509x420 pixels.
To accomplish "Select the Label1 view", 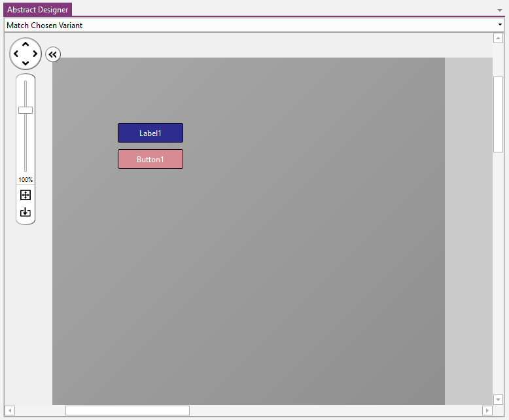I will 150,133.
